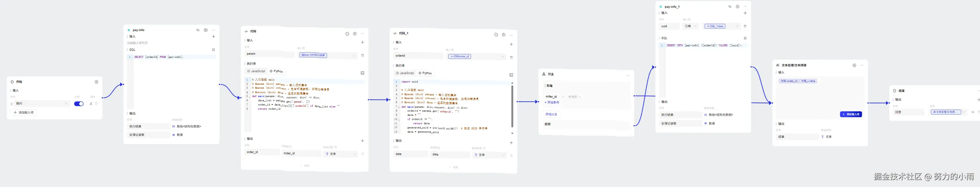Open the 引用 dropdown for uuid input

coord(690,26)
